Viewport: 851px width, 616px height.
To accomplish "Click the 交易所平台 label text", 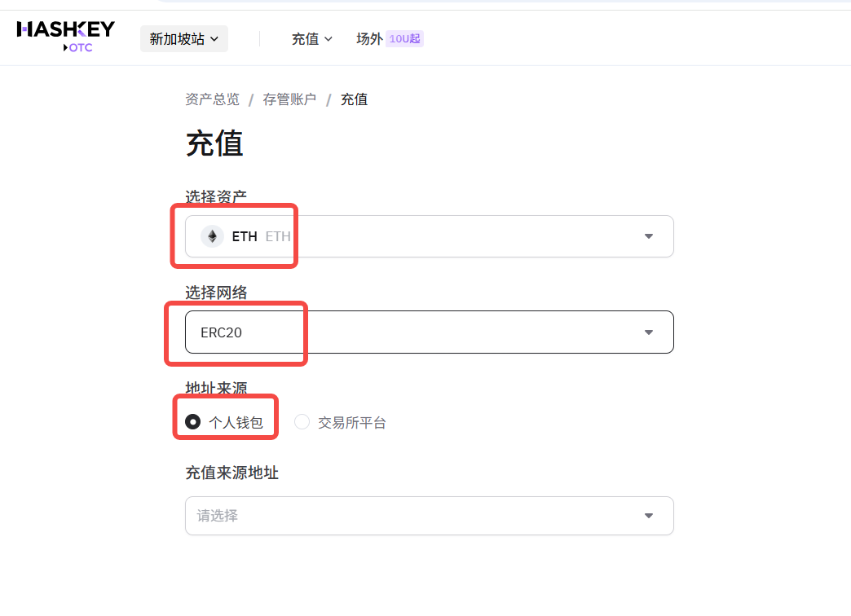I will point(352,422).
